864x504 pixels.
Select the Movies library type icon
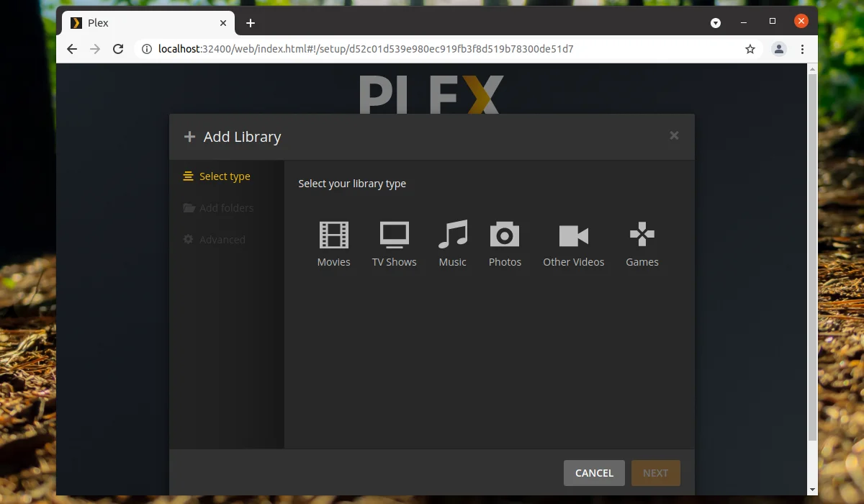(333, 235)
